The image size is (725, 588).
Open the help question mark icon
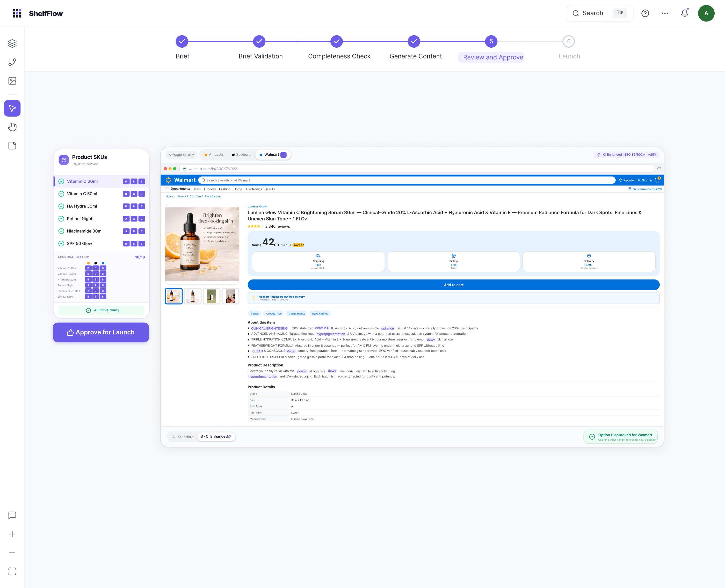645,13
